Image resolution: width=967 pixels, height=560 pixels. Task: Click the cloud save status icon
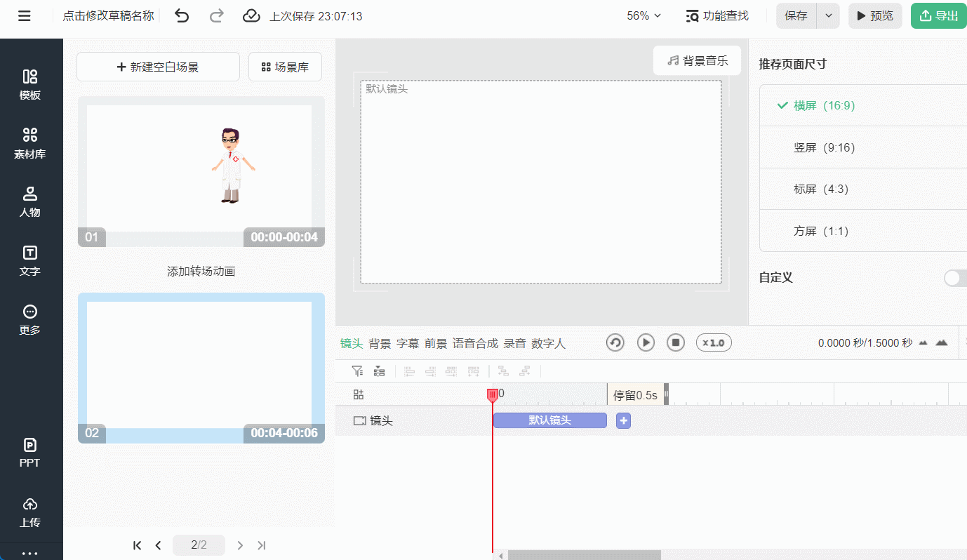point(251,15)
